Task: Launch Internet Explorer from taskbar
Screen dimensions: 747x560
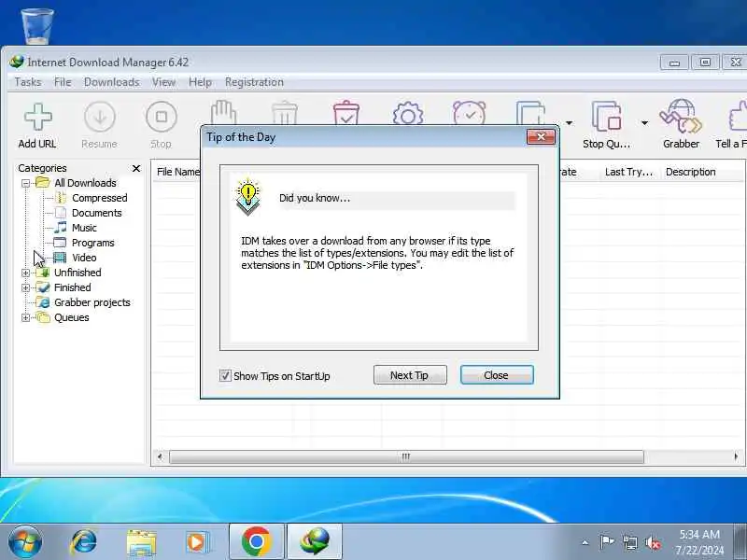Action: [x=83, y=541]
